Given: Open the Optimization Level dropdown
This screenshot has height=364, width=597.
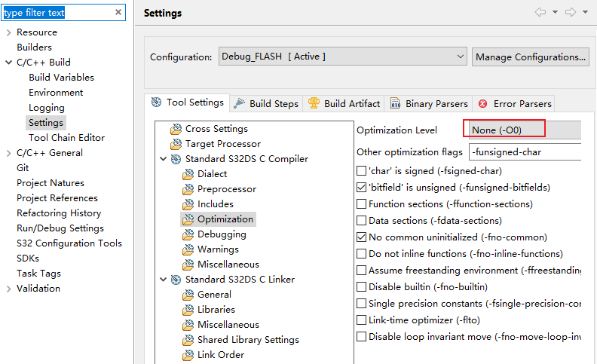Looking at the screenshot, I should [525, 130].
